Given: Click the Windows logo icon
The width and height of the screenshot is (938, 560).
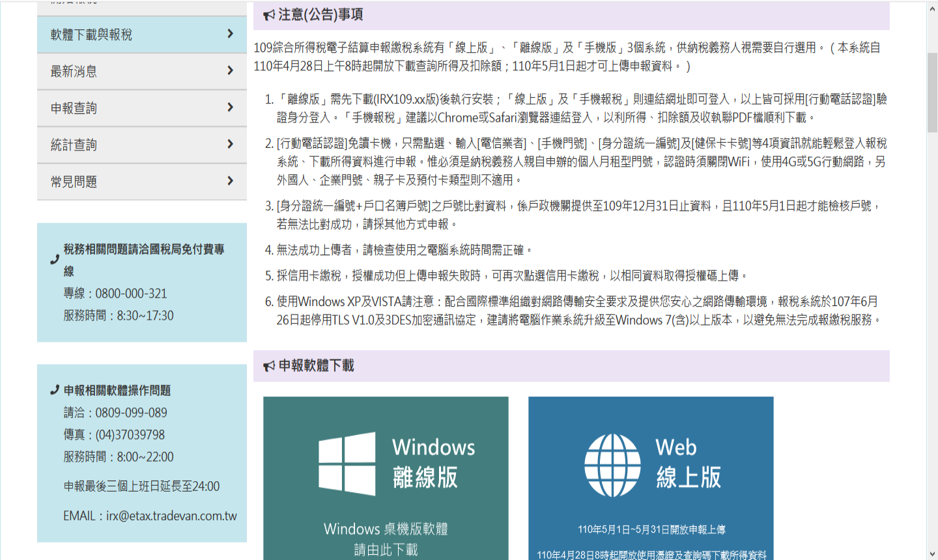Looking at the screenshot, I should coord(347,464).
